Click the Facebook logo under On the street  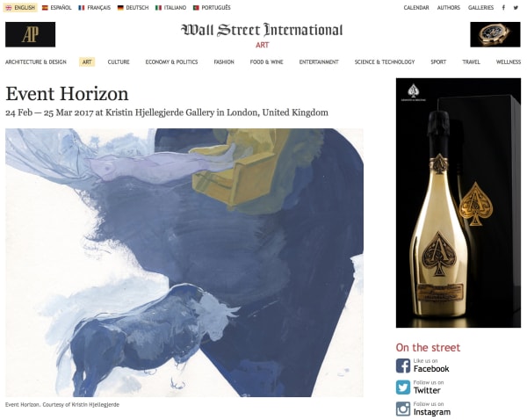(x=402, y=366)
